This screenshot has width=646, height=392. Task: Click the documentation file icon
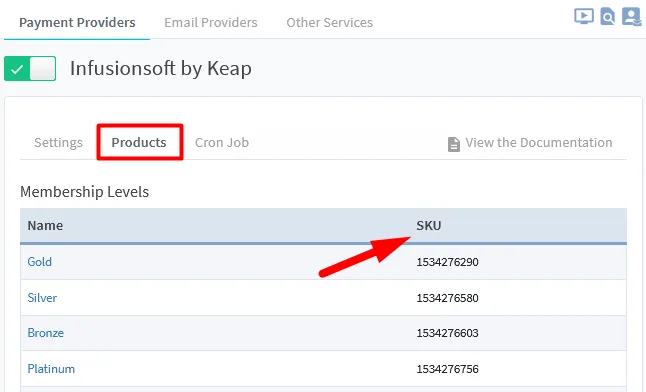click(454, 144)
